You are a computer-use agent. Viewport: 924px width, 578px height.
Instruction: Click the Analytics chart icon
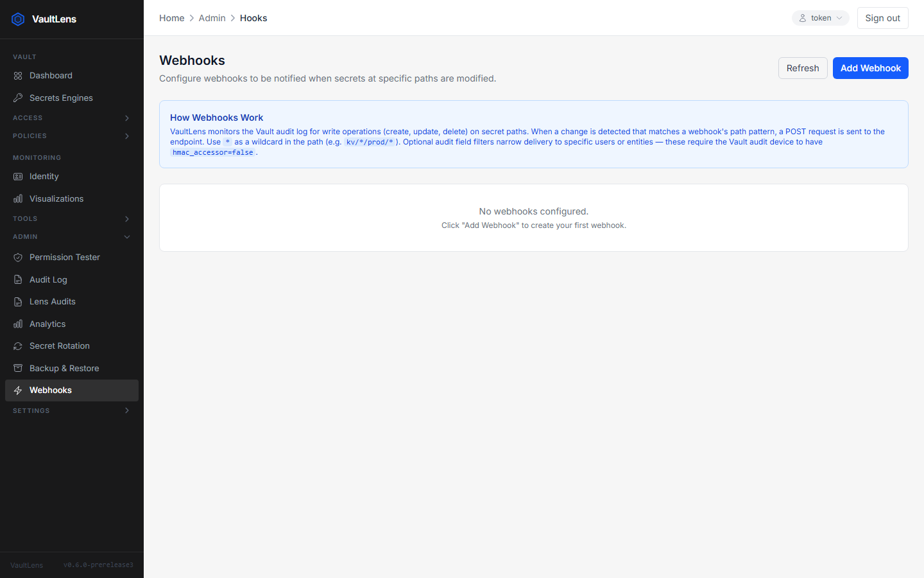[18, 324]
